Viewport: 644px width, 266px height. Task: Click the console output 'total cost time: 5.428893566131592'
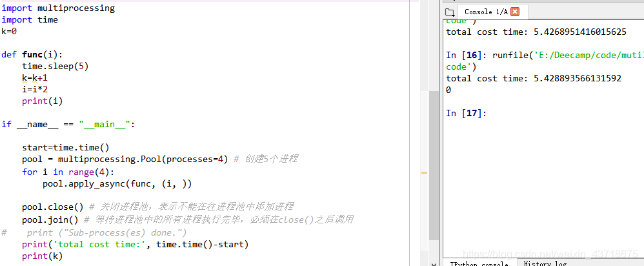click(534, 78)
